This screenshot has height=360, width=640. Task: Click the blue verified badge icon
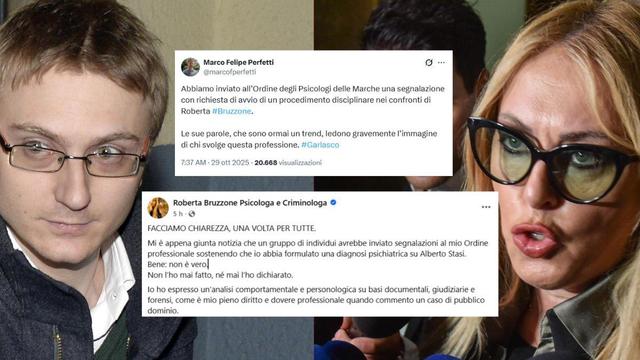coord(333,202)
